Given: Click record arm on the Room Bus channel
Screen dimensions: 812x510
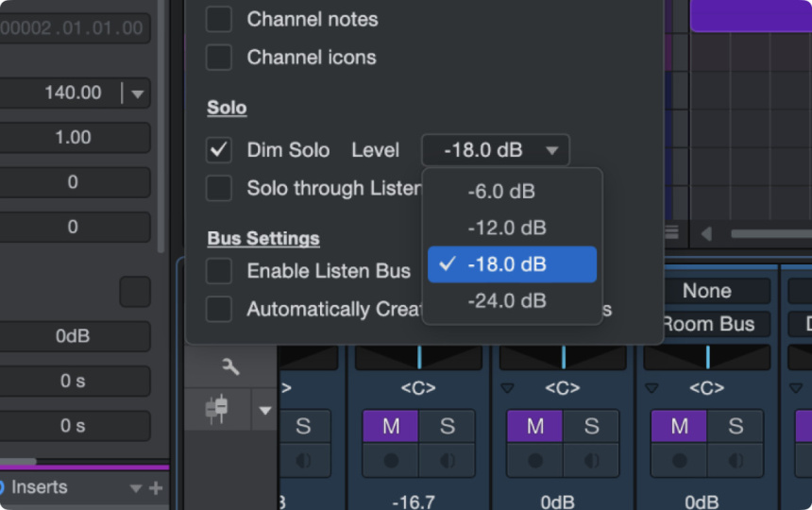Looking at the screenshot, I should point(680,460).
